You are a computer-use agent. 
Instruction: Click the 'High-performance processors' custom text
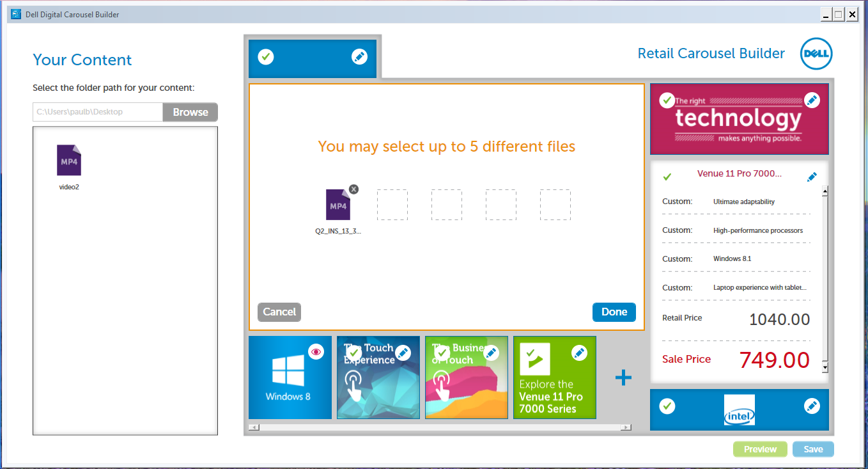point(758,230)
